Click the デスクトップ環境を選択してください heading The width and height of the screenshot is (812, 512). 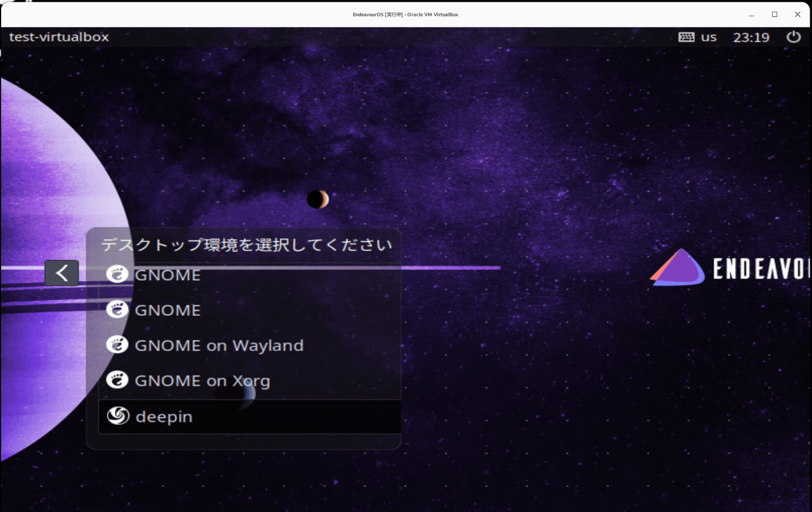[x=247, y=245]
